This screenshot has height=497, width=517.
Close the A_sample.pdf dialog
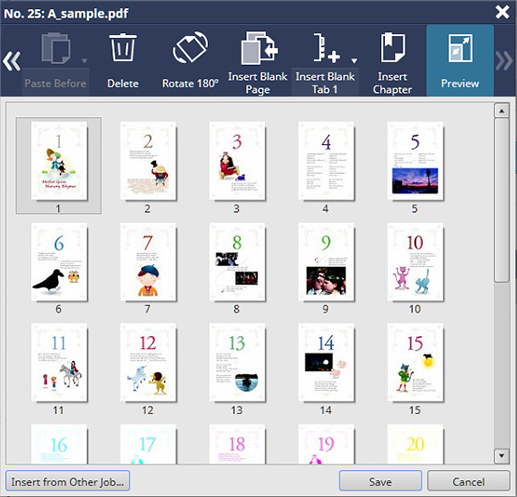click(x=502, y=12)
